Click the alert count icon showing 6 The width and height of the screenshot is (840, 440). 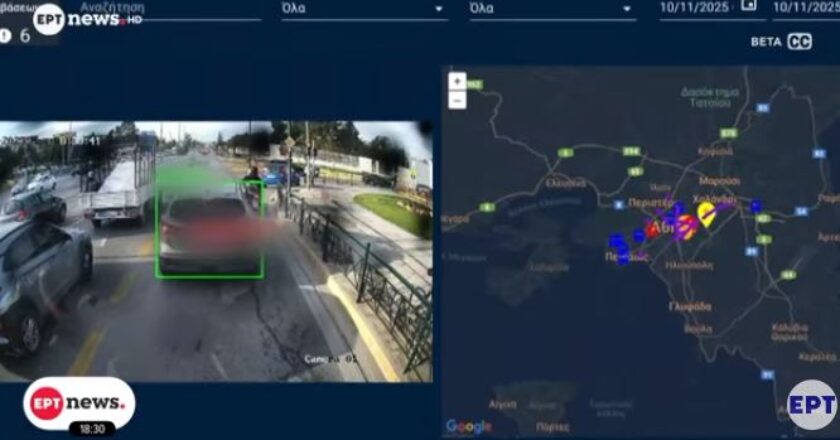(7, 35)
